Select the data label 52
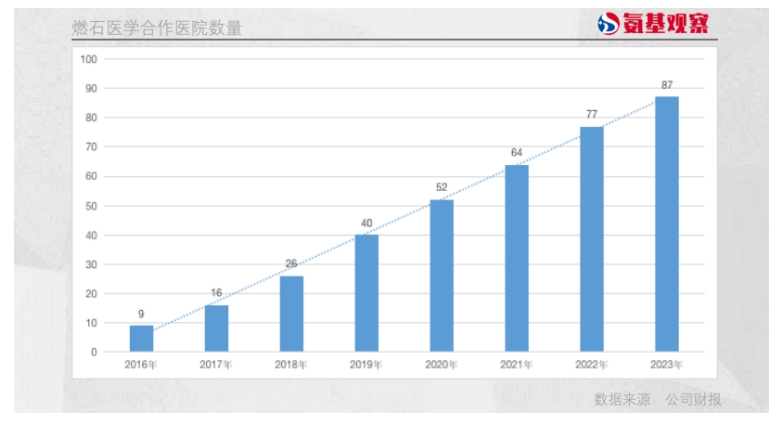 (441, 187)
